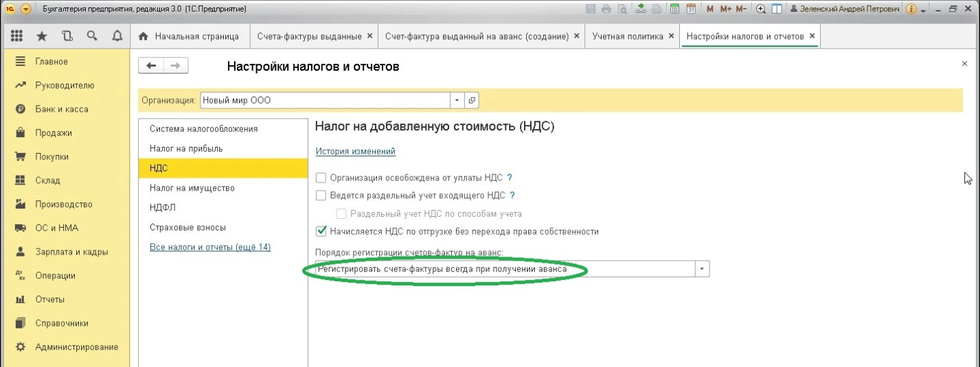
Task: Expand the arrow next to info icon
Action: click(924, 11)
